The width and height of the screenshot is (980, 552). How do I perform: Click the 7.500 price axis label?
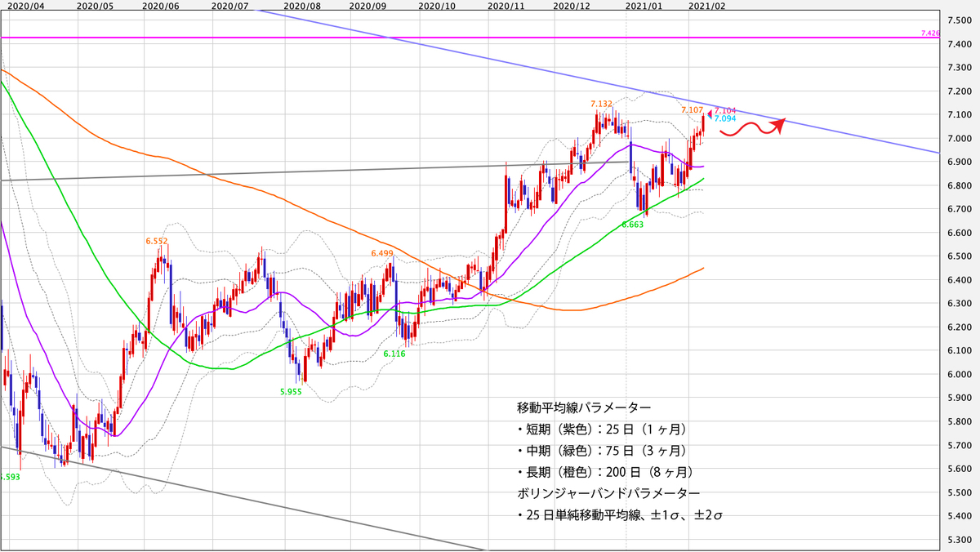pos(959,20)
